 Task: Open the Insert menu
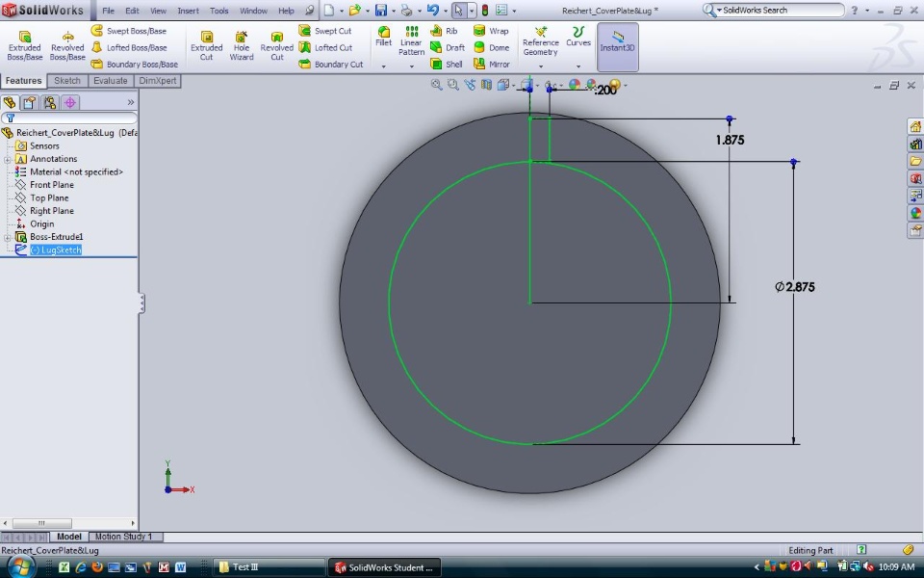click(x=188, y=11)
